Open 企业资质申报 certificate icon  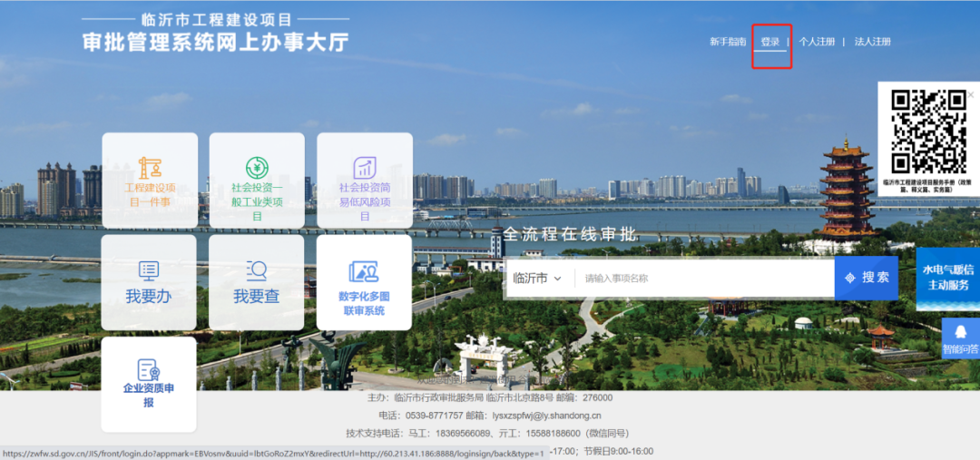click(149, 370)
